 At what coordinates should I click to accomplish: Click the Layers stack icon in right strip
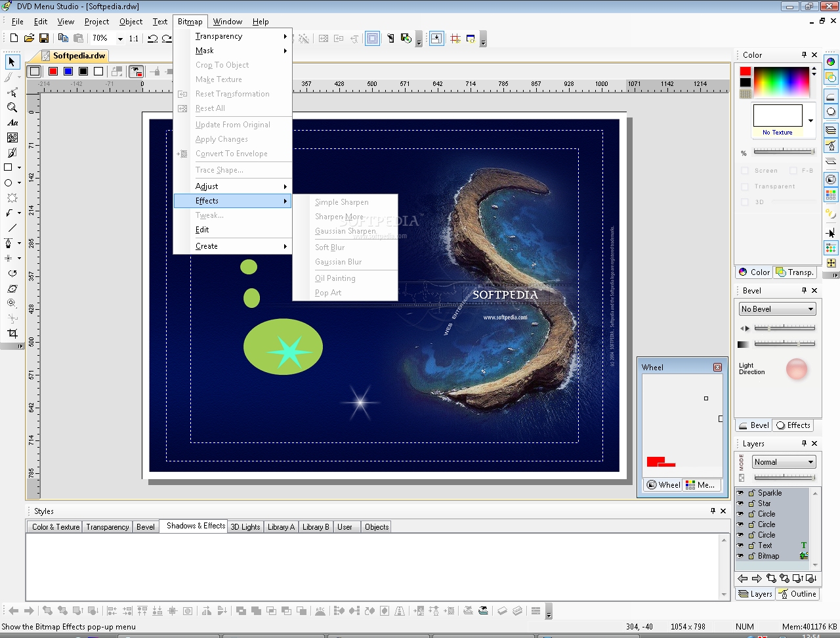click(831, 130)
